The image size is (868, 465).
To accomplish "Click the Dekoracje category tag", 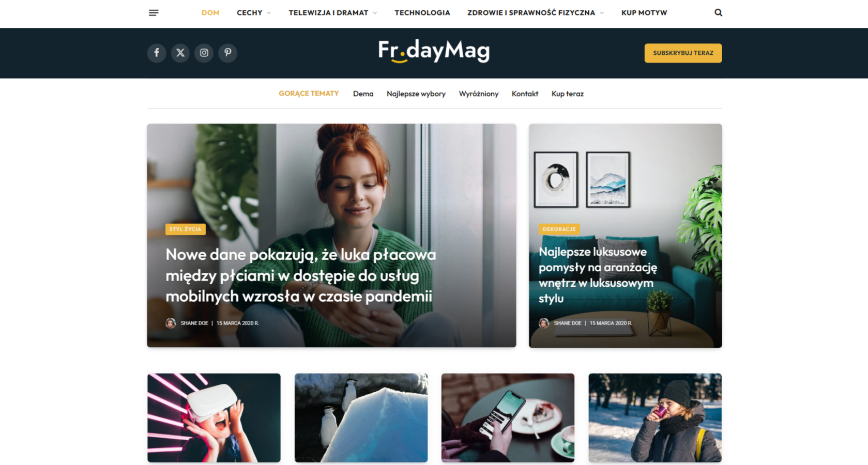I will pyautogui.click(x=559, y=229).
